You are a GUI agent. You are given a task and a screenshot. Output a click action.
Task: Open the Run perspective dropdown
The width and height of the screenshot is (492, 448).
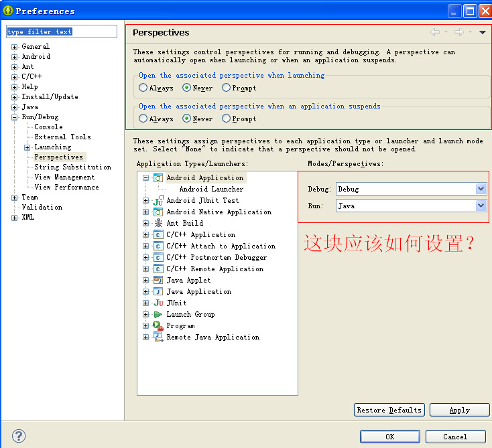click(x=481, y=206)
